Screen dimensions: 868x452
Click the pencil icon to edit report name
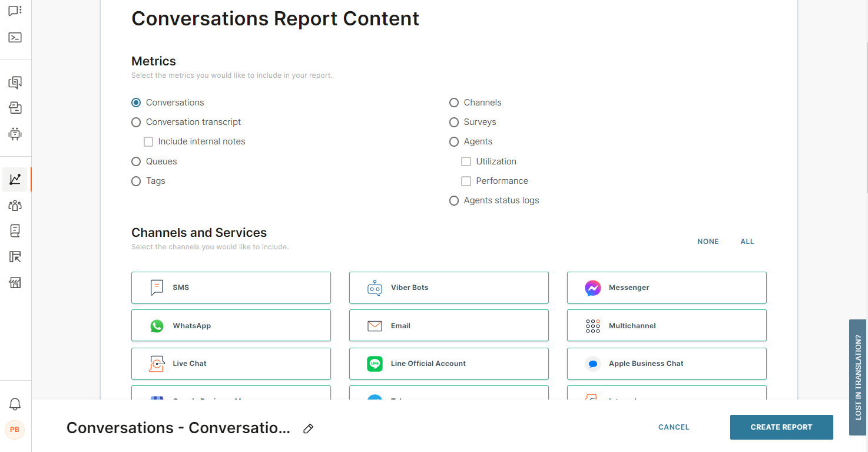tap(308, 428)
